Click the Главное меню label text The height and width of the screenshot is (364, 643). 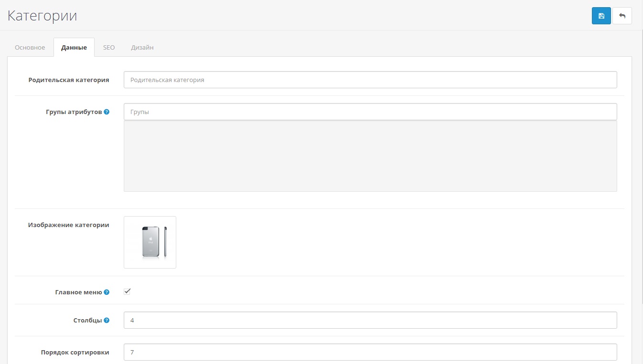pyautogui.click(x=78, y=292)
